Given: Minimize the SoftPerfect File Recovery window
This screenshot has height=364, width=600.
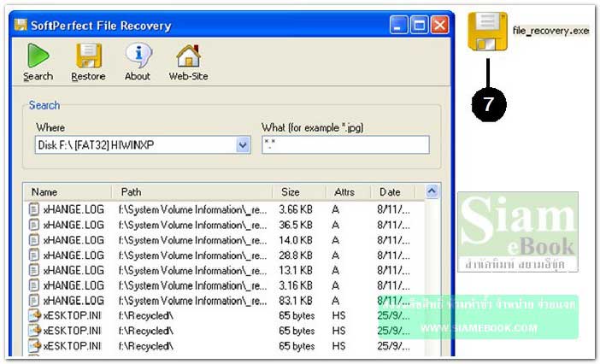Looking at the screenshot, I should click(x=399, y=26).
